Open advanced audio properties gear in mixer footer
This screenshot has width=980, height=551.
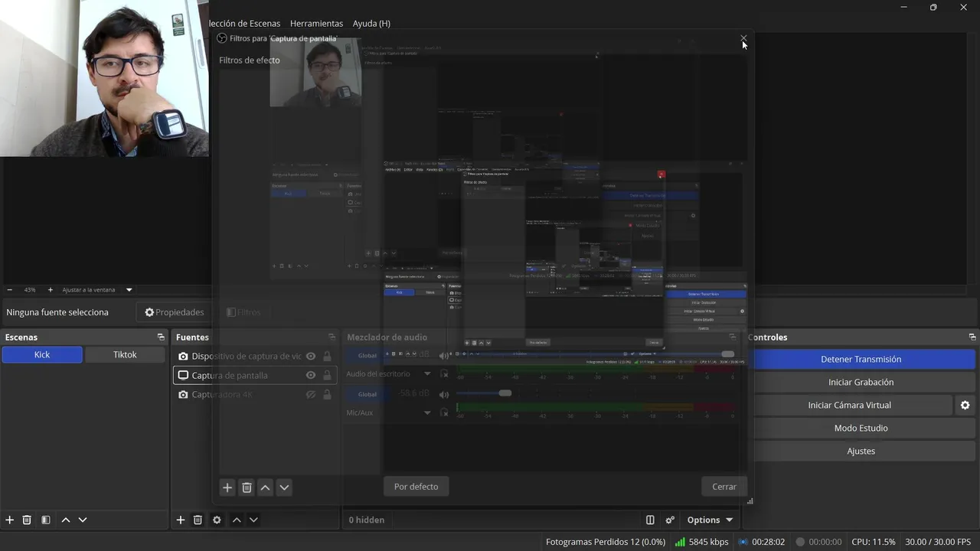click(x=670, y=520)
